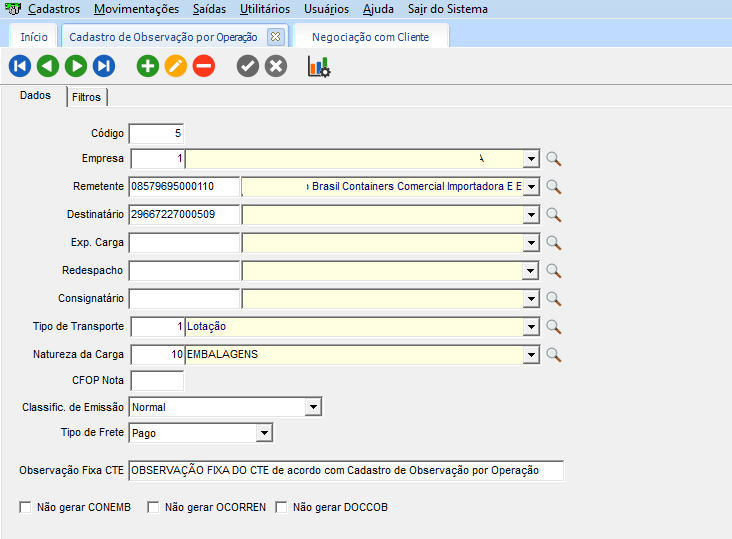Click the Exp. Carga code field
The height and width of the screenshot is (539, 732).
click(x=184, y=243)
